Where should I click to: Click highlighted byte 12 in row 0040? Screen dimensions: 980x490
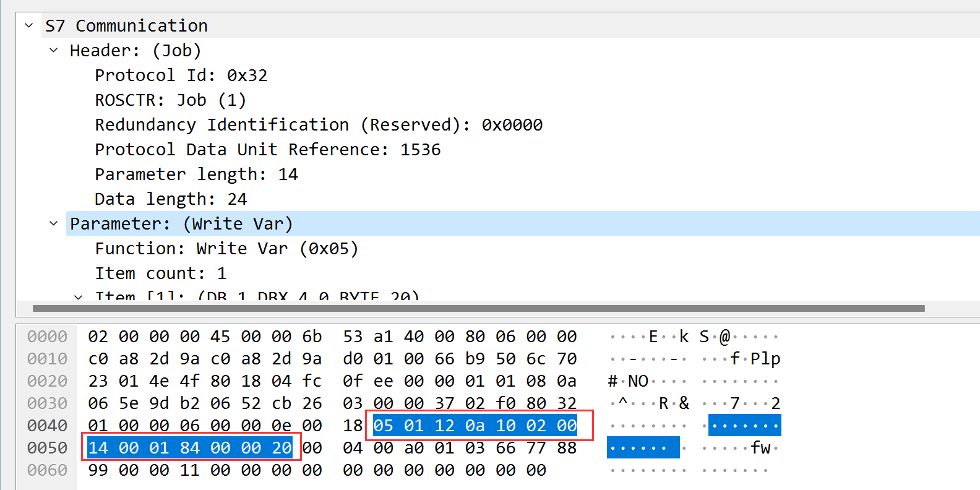[444, 426]
